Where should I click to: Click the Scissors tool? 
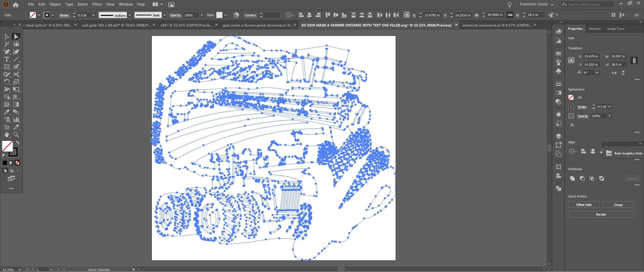click(x=16, y=75)
